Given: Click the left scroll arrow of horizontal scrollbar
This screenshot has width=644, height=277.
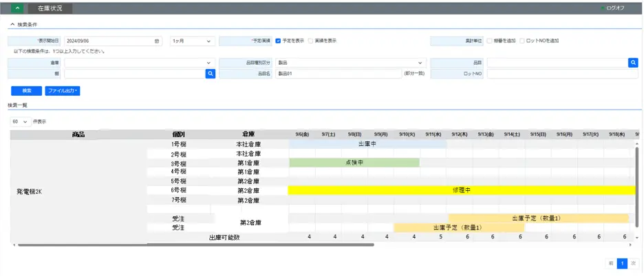Looking at the screenshot, I should (x=14, y=245).
